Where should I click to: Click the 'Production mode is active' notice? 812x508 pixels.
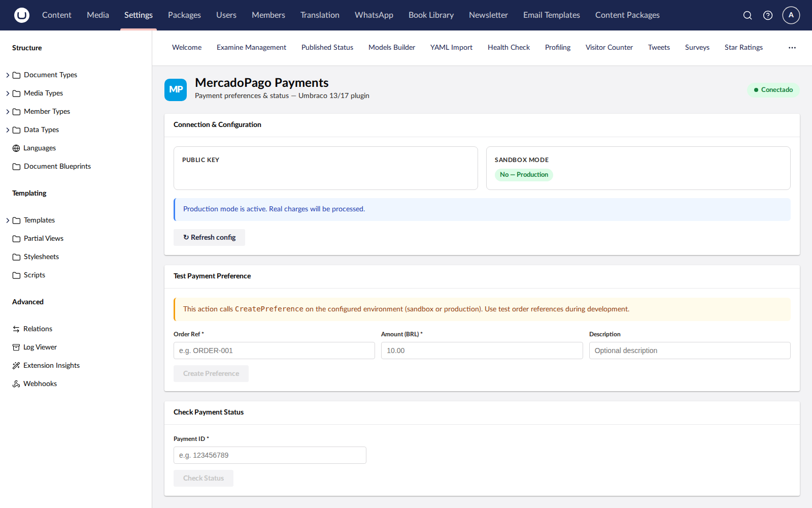click(x=482, y=209)
